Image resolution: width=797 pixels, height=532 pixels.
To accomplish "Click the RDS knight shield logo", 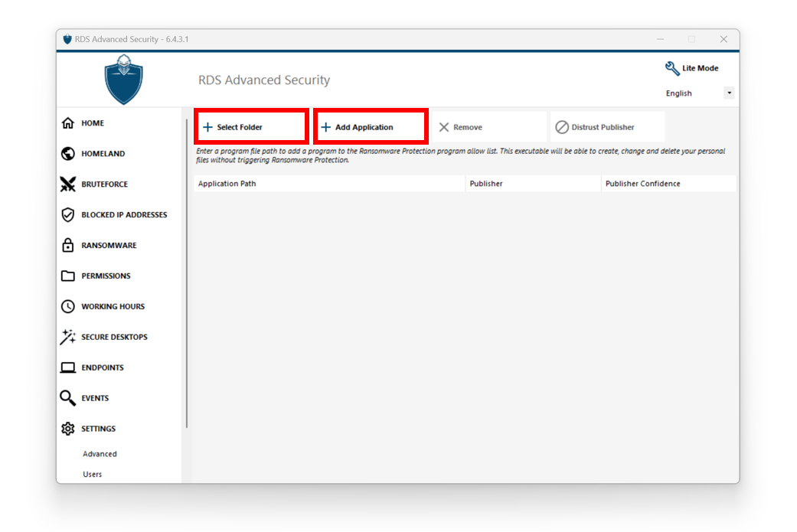I will tap(123, 80).
